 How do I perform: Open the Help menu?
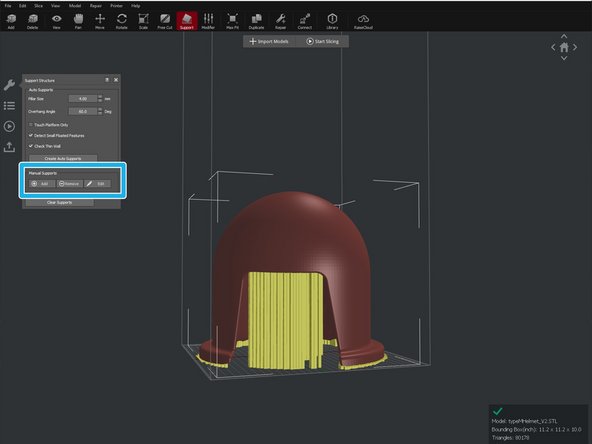136,6
